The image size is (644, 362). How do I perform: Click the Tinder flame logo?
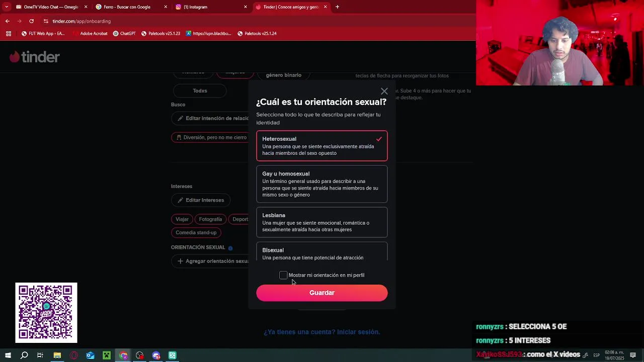click(15, 57)
